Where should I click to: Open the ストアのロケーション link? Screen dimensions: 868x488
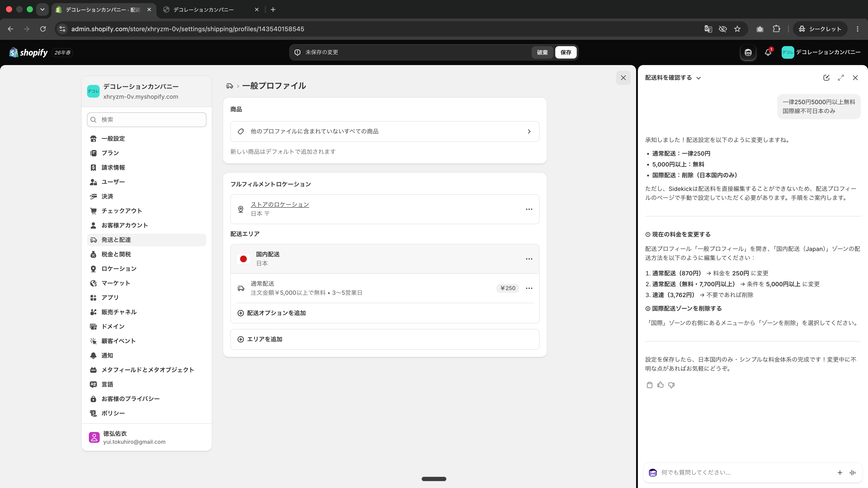click(x=280, y=204)
